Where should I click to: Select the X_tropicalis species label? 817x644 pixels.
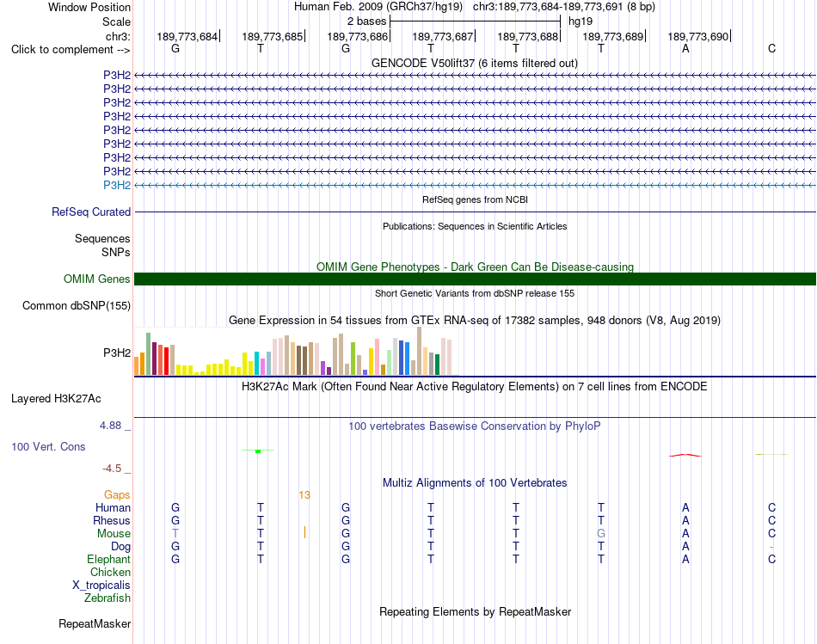point(101,586)
